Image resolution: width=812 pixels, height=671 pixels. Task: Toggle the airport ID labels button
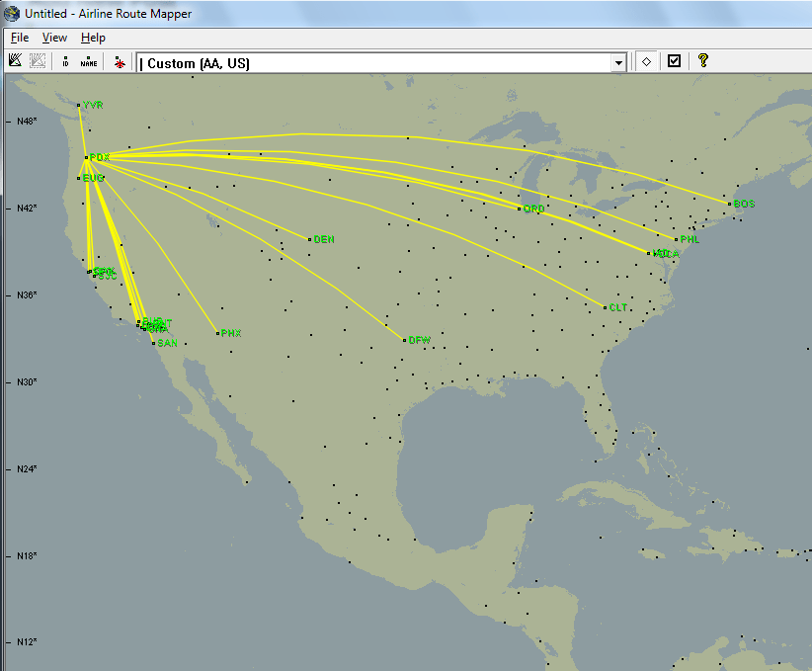coord(65,60)
